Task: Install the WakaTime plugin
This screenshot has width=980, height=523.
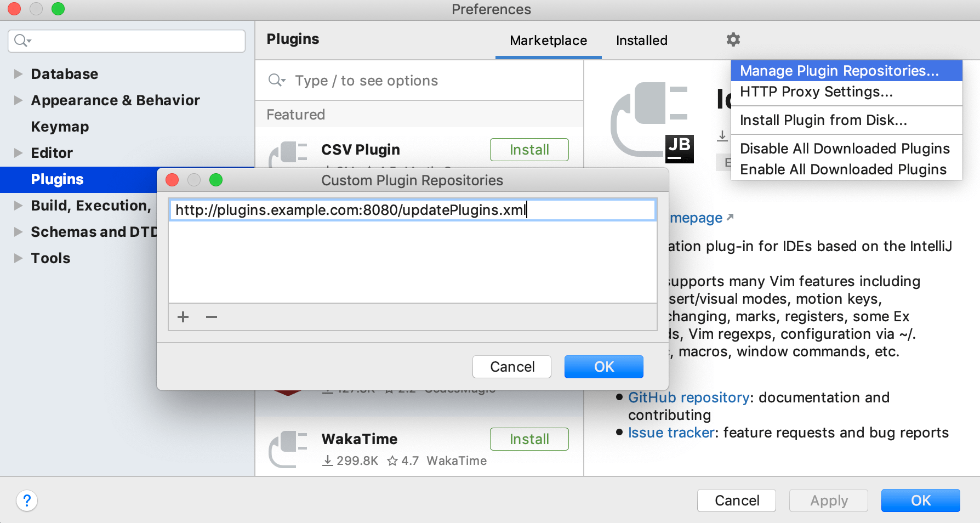Action: [529, 439]
